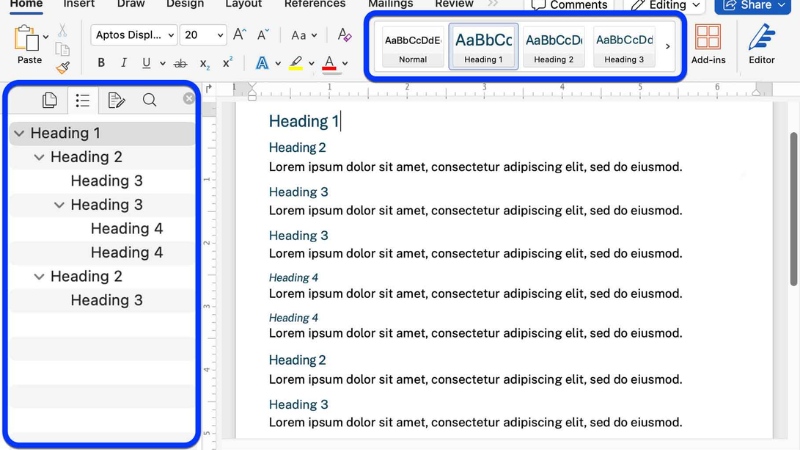Open the Editor tool in the ribbon

761,44
